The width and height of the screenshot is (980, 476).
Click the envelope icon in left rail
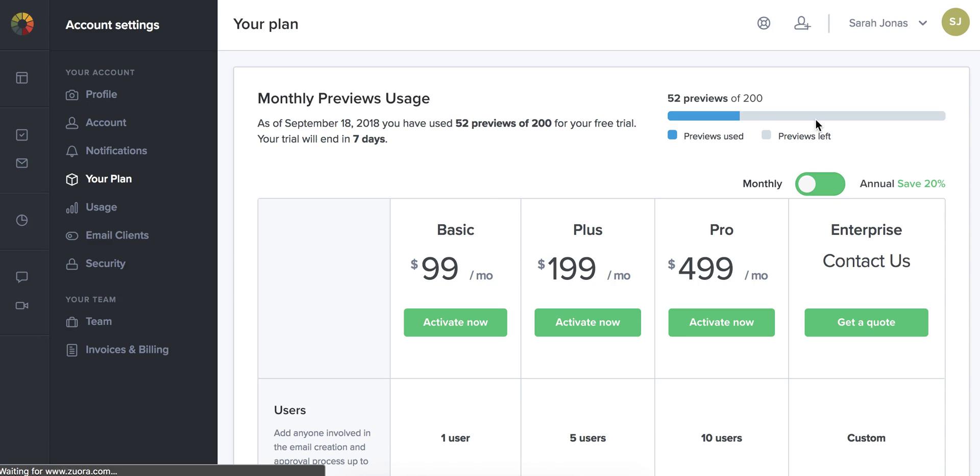[x=22, y=163]
